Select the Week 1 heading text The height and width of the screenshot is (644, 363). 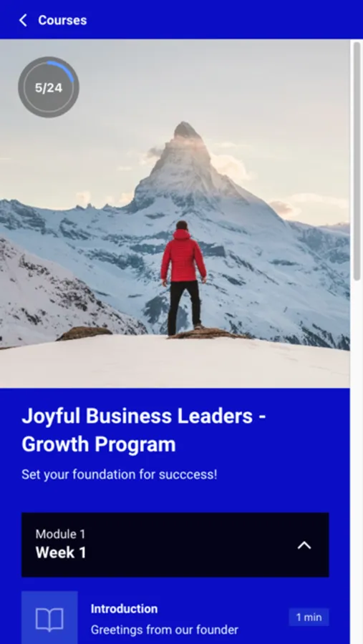pos(61,553)
